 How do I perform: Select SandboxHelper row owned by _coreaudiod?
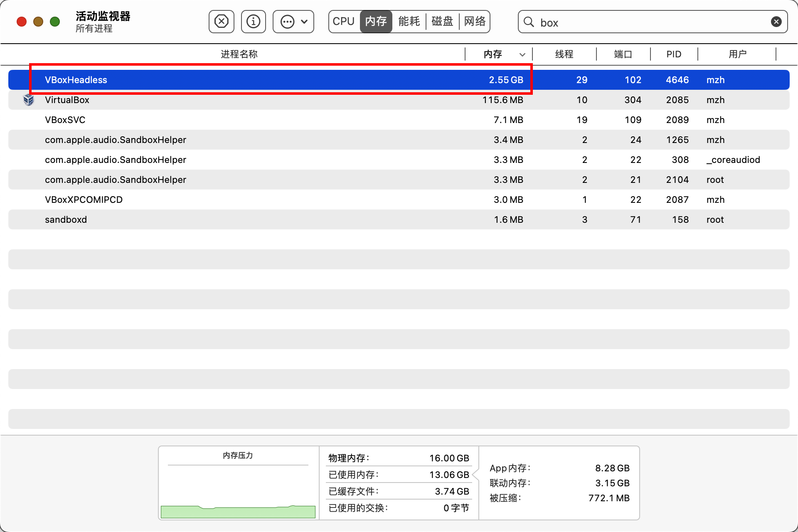pos(399,160)
